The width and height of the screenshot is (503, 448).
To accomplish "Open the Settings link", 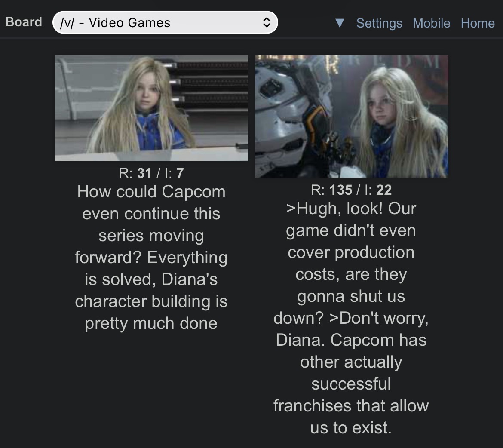I will click(x=379, y=23).
